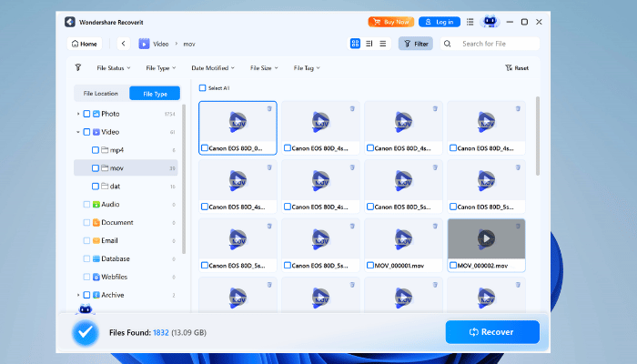Screen dimensions: 637x364
Task: Click the mov breadcrumb label
Action: tap(189, 44)
